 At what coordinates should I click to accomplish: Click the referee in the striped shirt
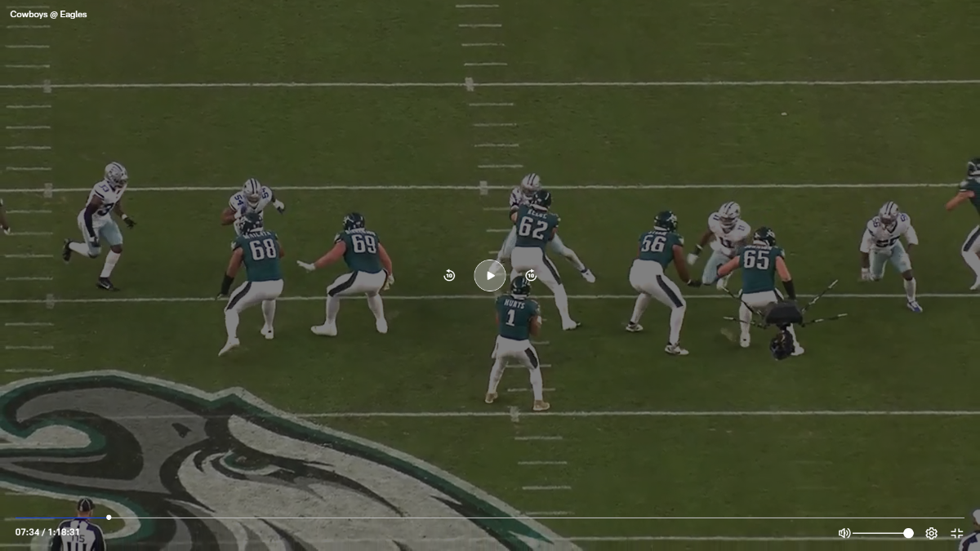point(79,529)
